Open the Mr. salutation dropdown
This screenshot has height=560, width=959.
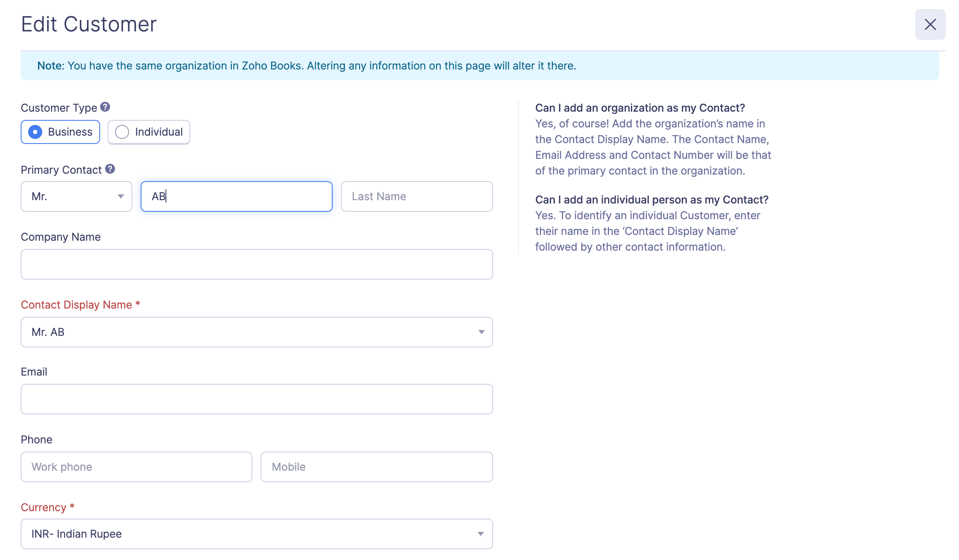[77, 196]
